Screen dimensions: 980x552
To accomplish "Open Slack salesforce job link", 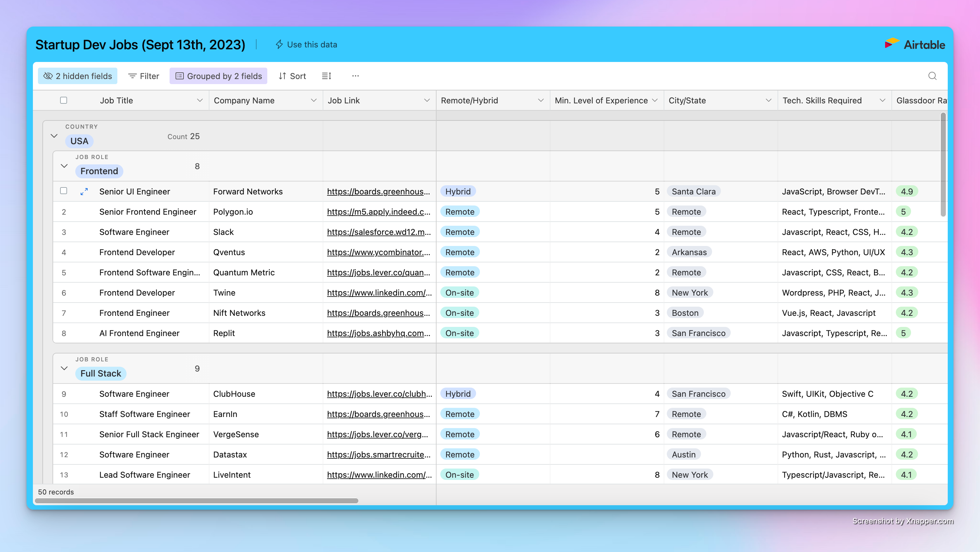I will pos(379,232).
